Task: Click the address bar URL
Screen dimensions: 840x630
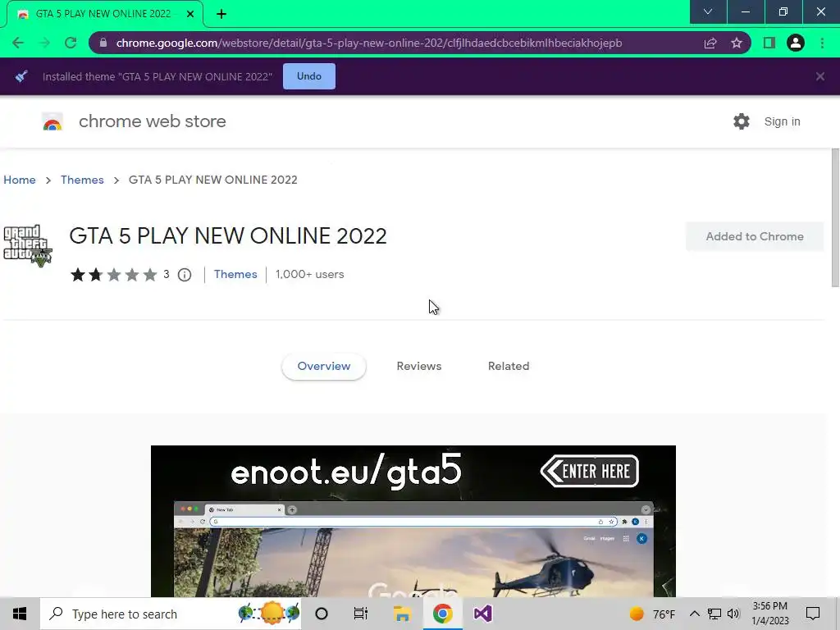Action: [x=368, y=43]
